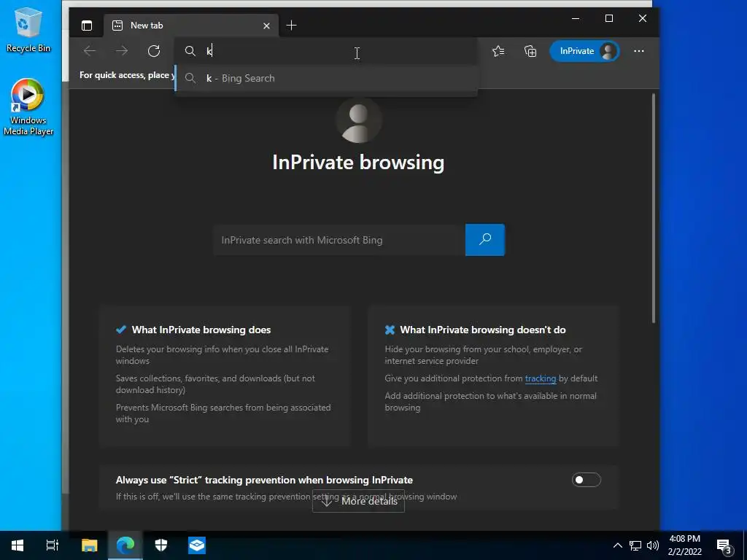Open the tab actions menu icon
Image resolution: width=747 pixels, height=560 pixels.
click(87, 26)
